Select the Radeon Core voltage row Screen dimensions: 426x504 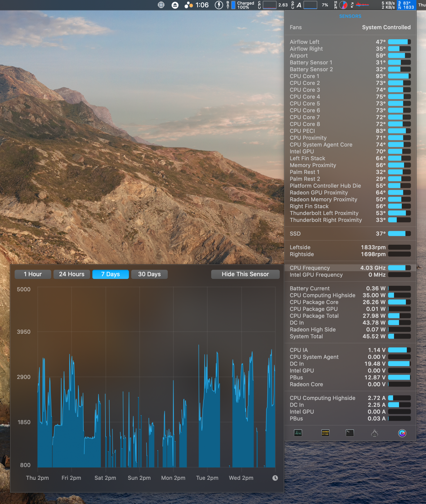pyautogui.click(x=350, y=384)
